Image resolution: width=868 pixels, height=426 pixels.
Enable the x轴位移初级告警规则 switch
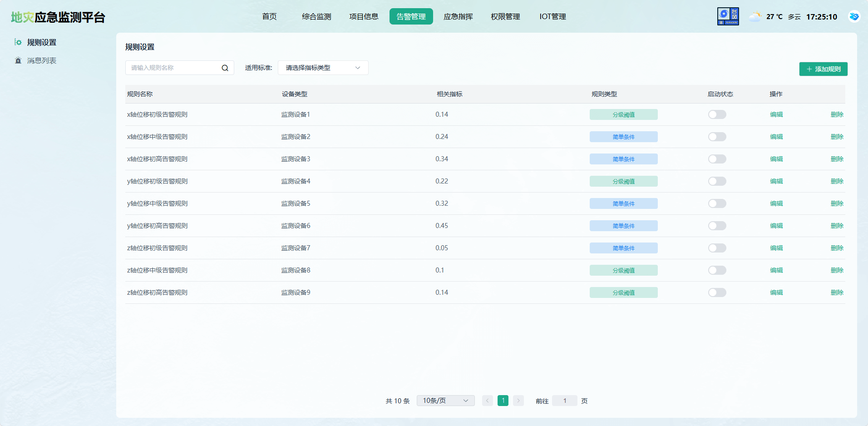pyautogui.click(x=717, y=114)
